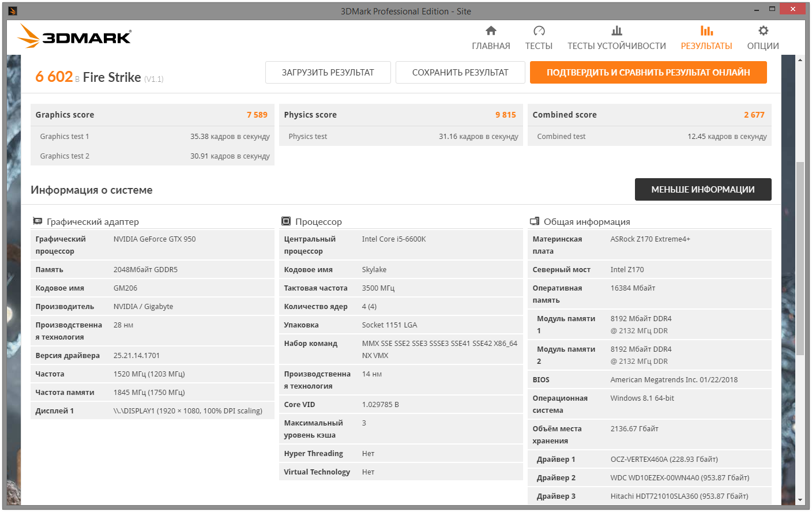This screenshot has width=812, height=512.
Task: Click driver version 25.21.14.1701
Action: (x=137, y=356)
